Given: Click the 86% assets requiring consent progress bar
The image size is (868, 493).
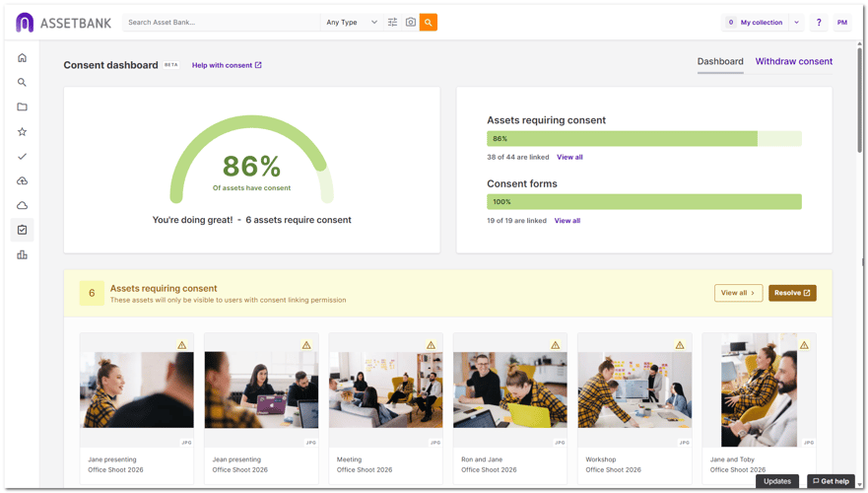Looking at the screenshot, I should [643, 138].
